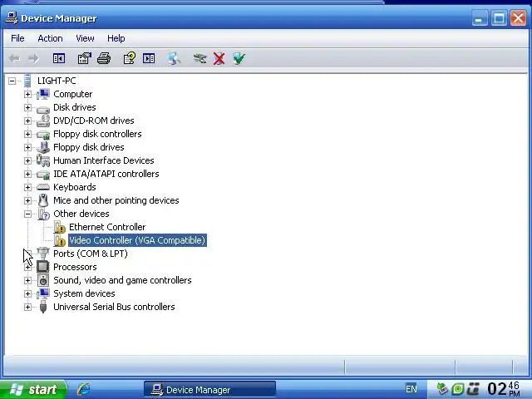Viewport: 532px width, 399px height.
Task: Expand the Keyboards category
Action: click(27, 187)
